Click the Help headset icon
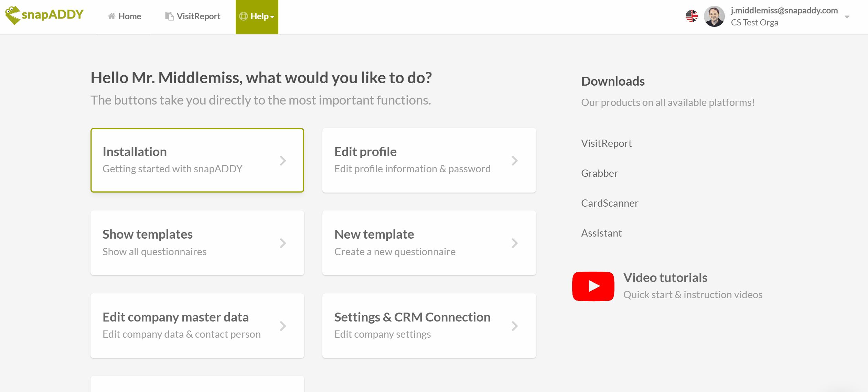 [244, 16]
